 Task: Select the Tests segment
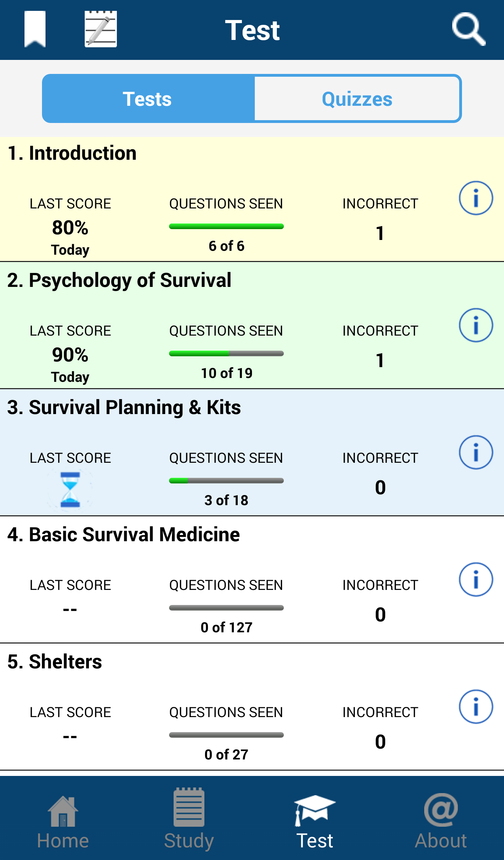[148, 99]
